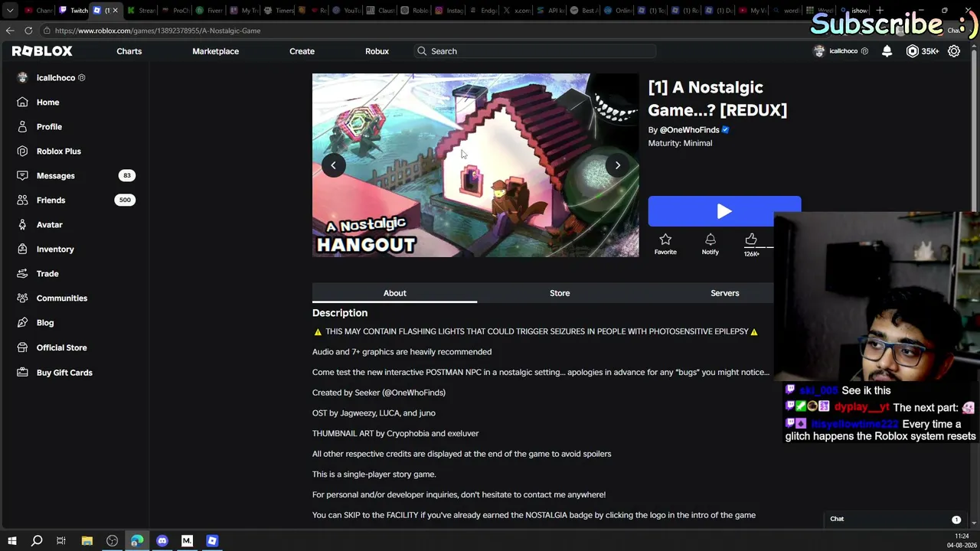Viewport: 980px width, 551px height.
Task: Click the search magnifier icon in Roblox header
Action: pyautogui.click(x=422, y=51)
